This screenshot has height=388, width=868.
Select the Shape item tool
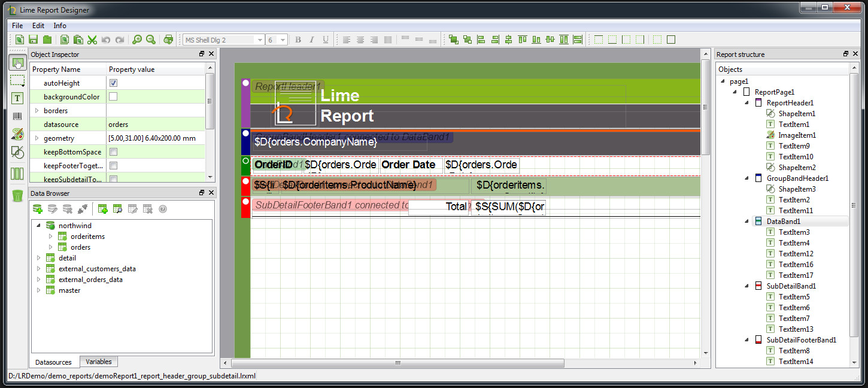pyautogui.click(x=17, y=152)
